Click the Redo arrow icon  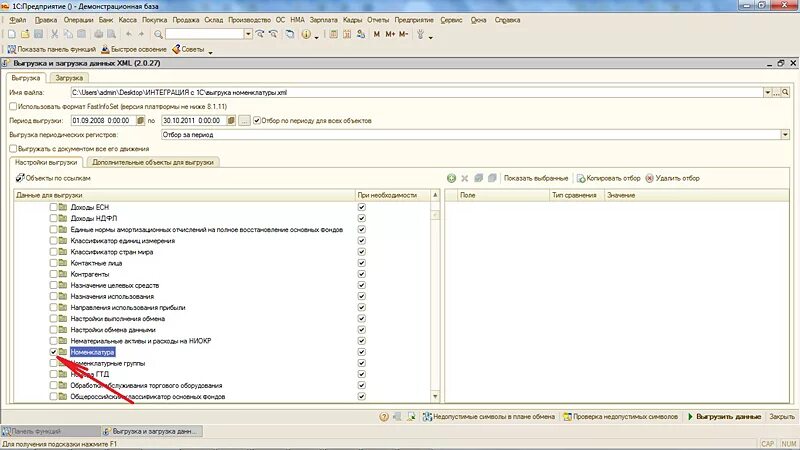(x=141, y=34)
